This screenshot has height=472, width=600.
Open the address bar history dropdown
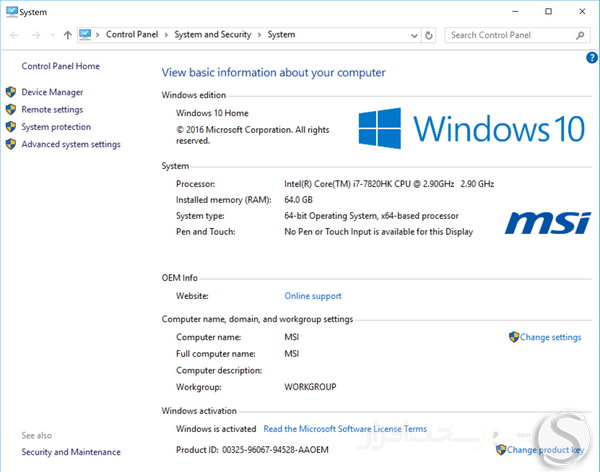(412, 35)
